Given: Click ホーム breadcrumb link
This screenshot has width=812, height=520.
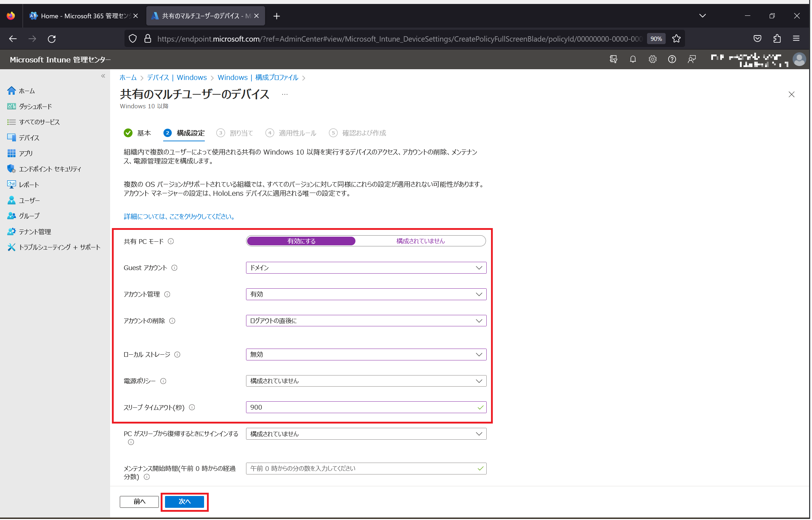Looking at the screenshot, I should [128, 78].
